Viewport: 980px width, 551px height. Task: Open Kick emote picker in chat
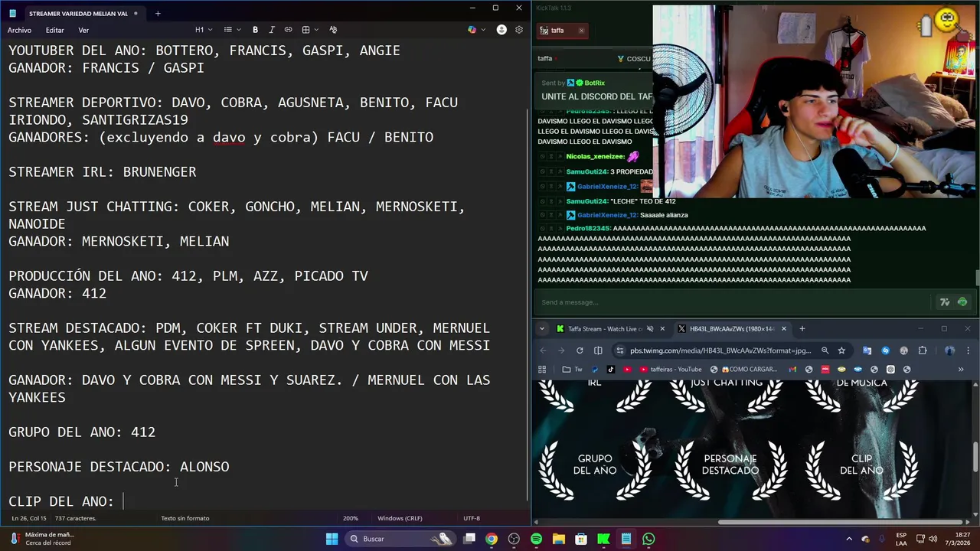pos(962,302)
